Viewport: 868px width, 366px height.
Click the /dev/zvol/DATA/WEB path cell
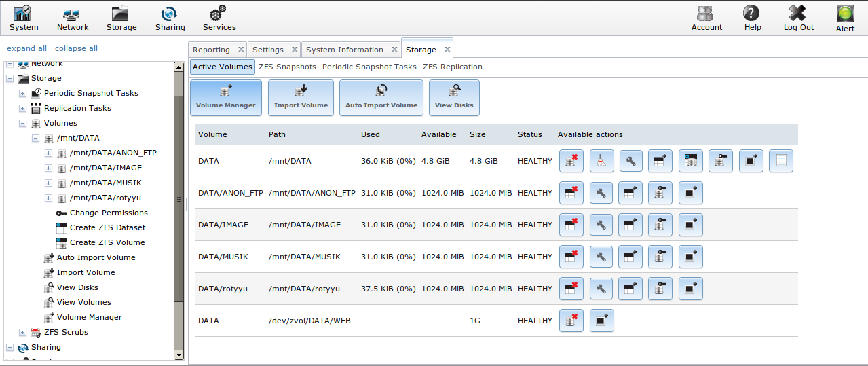coord(309,321)
